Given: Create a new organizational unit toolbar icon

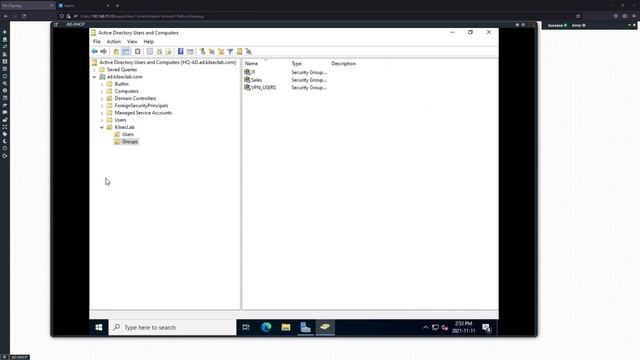Looking at the screenshot, I should point(221,51).
